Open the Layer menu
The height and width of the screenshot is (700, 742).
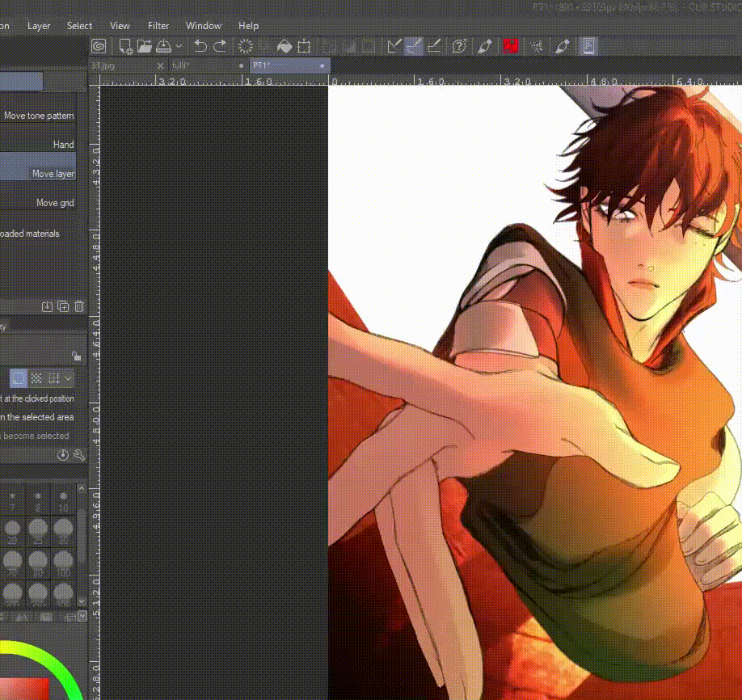point(39,26)
